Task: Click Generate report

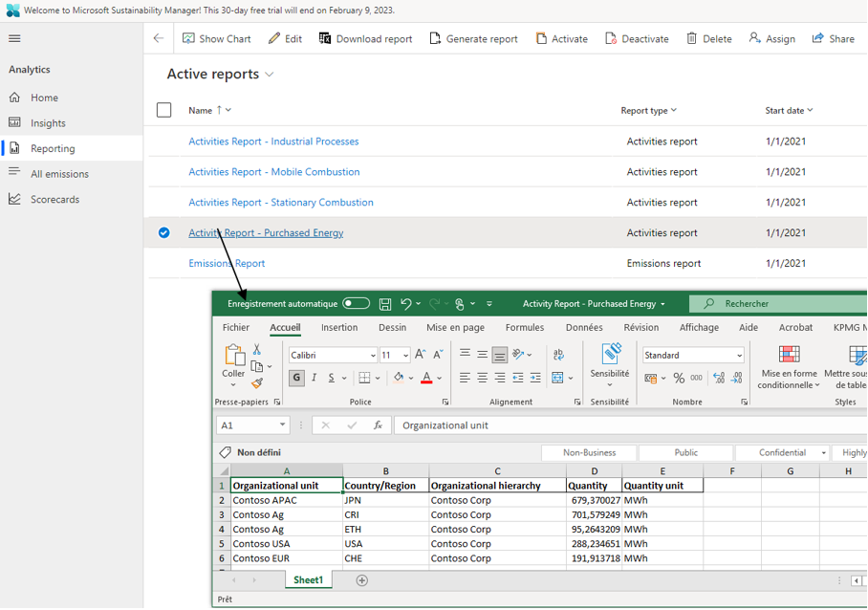Action: point(474,39)
